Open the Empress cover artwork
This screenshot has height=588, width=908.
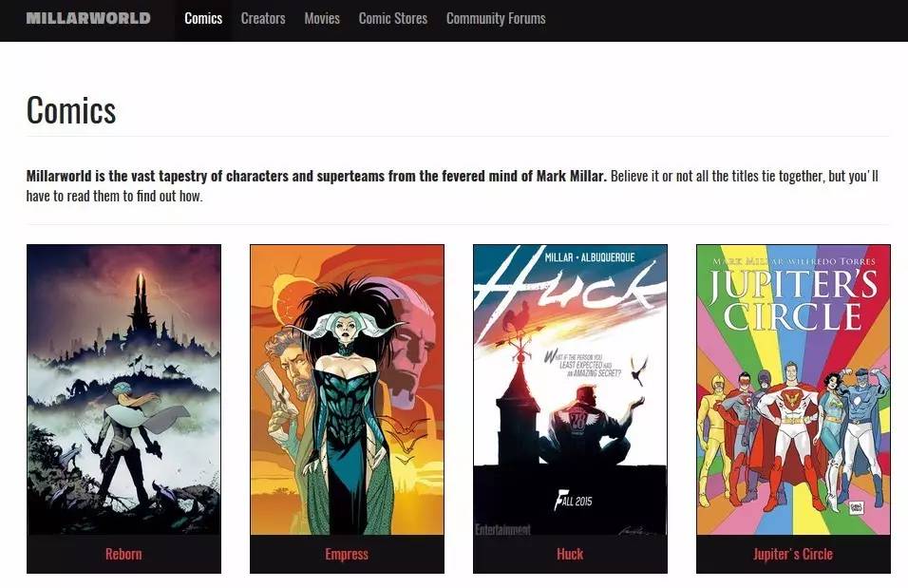(347, 389)
